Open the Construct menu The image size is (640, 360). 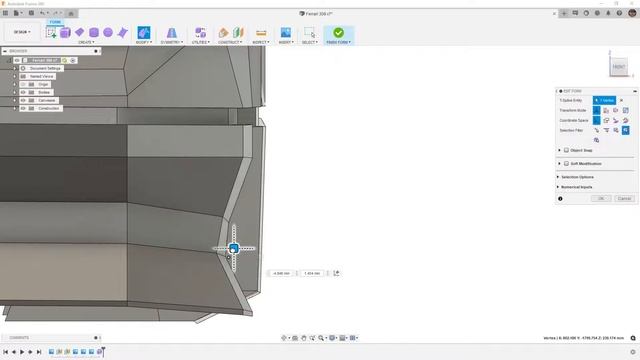coord(230,42)
